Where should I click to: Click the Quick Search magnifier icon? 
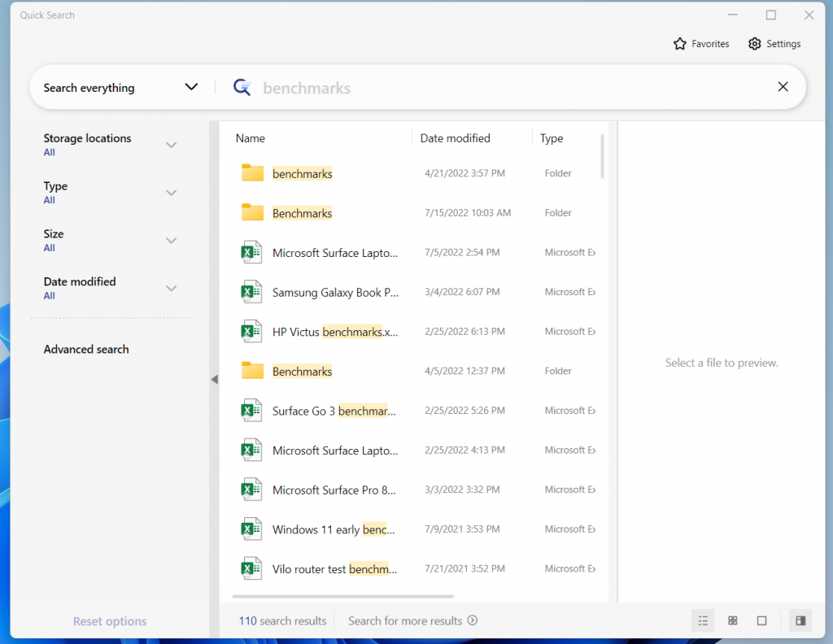pyautogui.click(x=242, y=87)
